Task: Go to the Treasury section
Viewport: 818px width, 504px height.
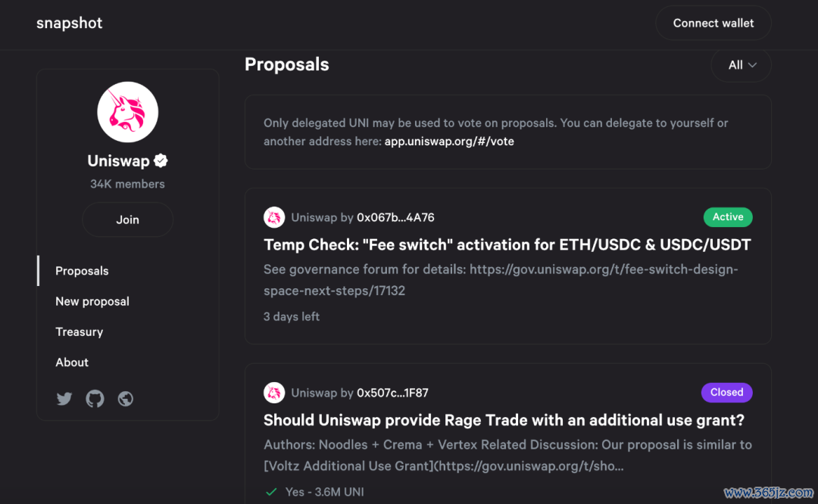Action: (x=80, y=332)
